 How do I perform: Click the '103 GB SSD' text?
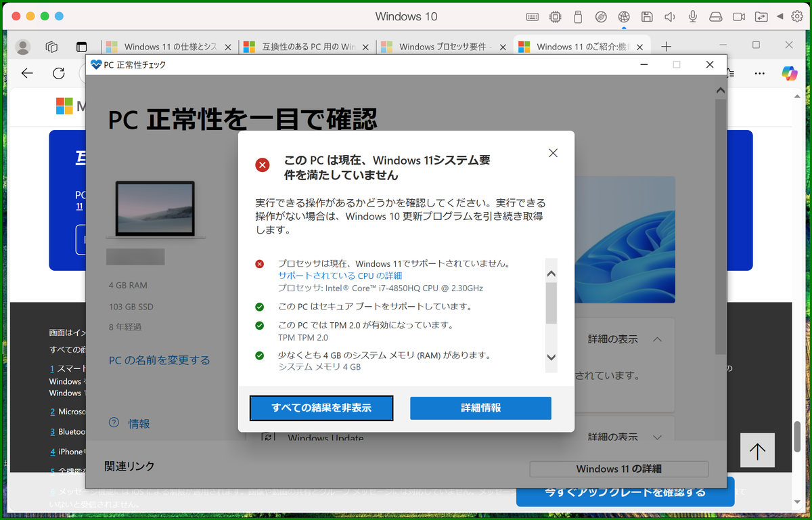click(131, 307)
